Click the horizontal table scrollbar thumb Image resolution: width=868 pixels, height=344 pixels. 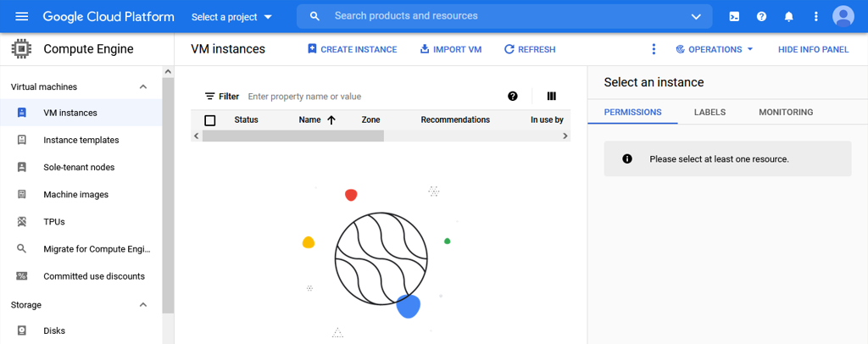pos(292,136)
